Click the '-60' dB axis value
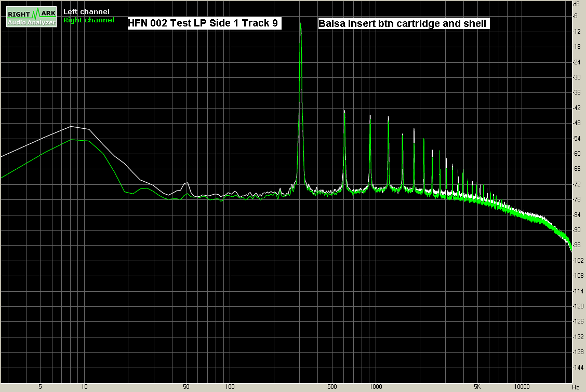This screenshot has height=392, width=586. tap(577, 154)
